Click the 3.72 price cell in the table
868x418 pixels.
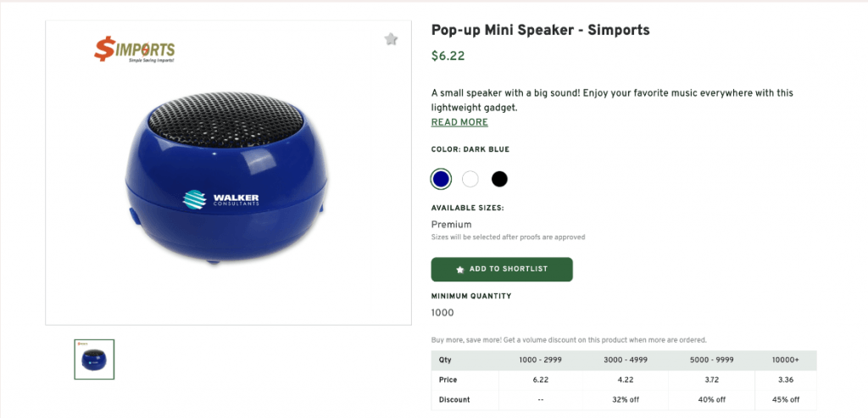coord(706,380)
